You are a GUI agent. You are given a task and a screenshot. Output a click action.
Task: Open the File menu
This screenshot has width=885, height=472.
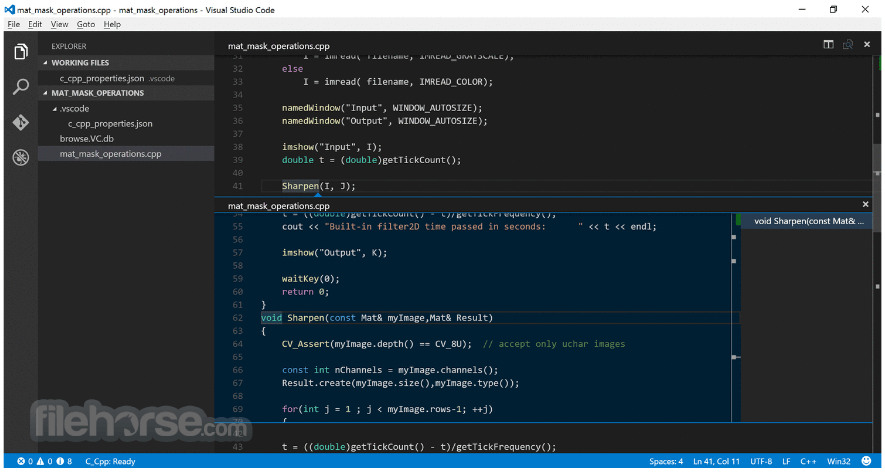coord(14,24)
